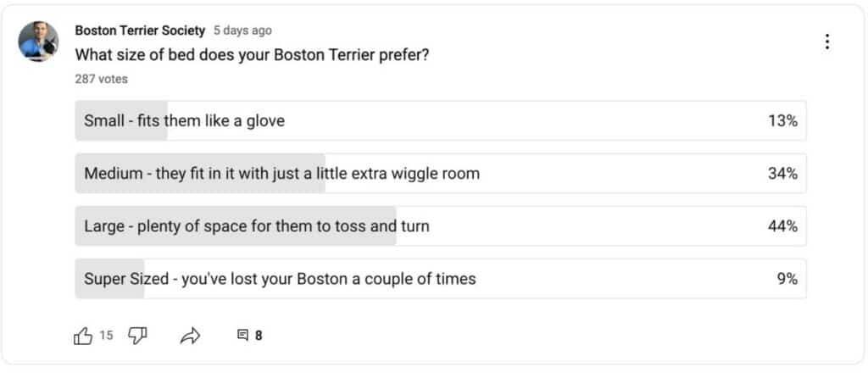Dislike the post with thumbs down icon
Viewport: 868px width, 378px height.
pos(137,336)
